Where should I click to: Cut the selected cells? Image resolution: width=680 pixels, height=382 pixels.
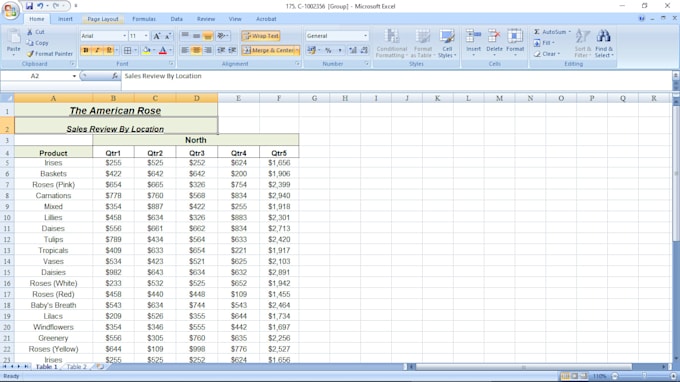coord(36,32)
